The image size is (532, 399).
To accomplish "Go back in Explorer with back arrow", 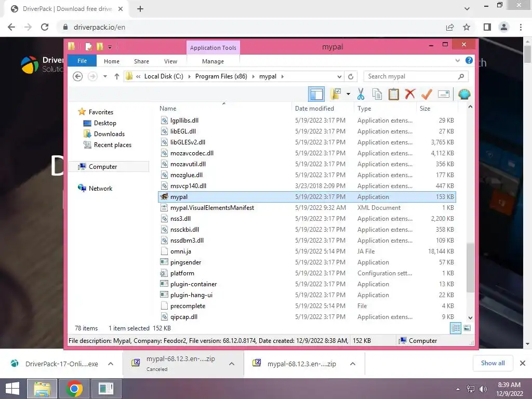I will pyautogui.click(x=78, y=76).
